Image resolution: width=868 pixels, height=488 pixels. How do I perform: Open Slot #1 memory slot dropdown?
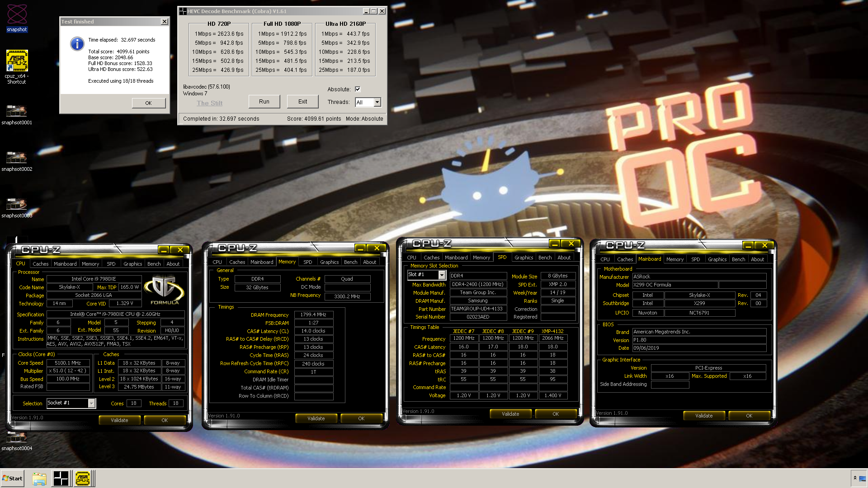click(442, 275)
